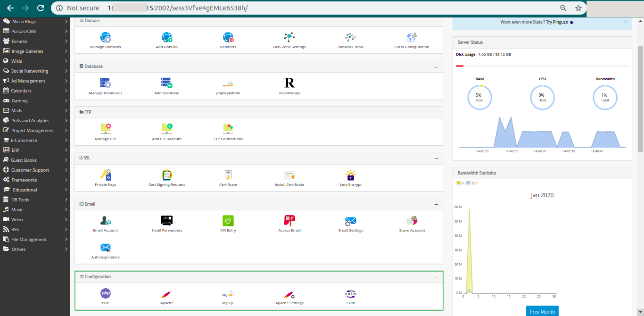Screen dimensions: 644x316
Task: Open Access Email
Action: click(x=289, y=220)
